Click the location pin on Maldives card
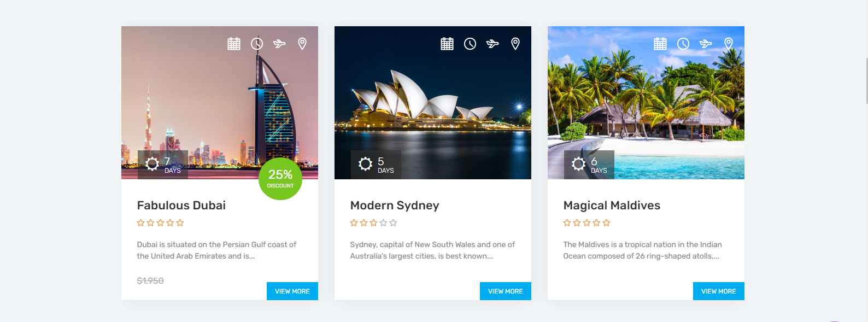The height and width of the screenshot is (322, 868). [x=729, y=44]
